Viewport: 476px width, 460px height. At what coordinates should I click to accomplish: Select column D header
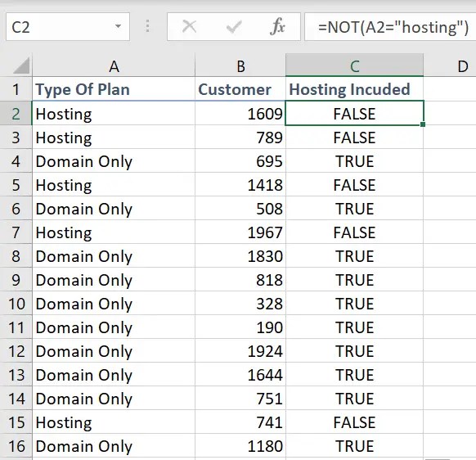pyautogui.click(x=450, y=65)
